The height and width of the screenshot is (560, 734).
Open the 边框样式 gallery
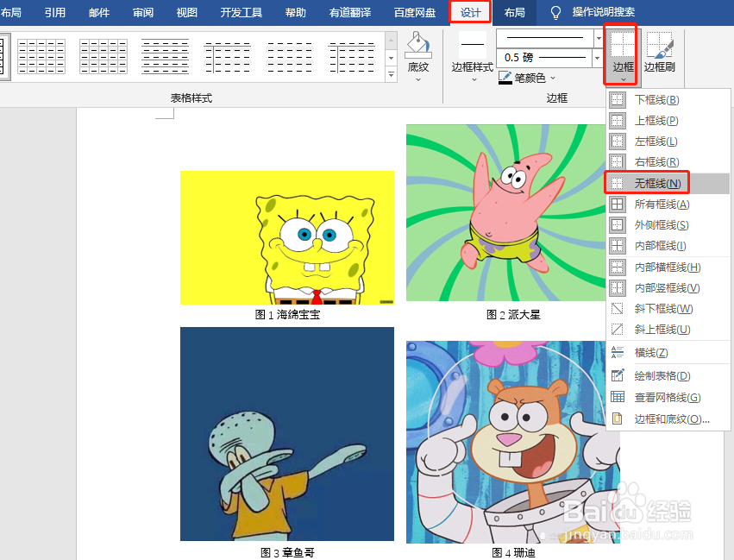click(473, 57)
